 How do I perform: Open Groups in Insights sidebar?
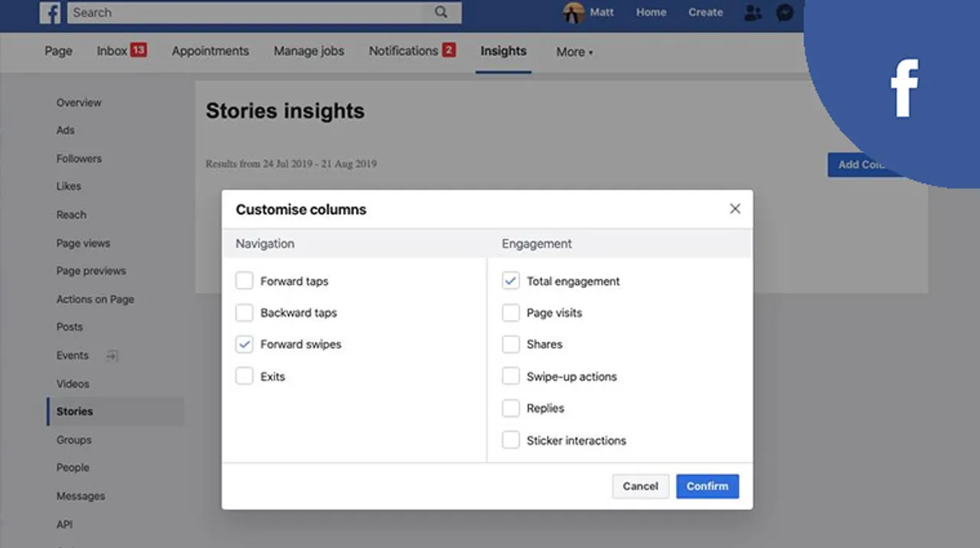(x=73, y=440)
